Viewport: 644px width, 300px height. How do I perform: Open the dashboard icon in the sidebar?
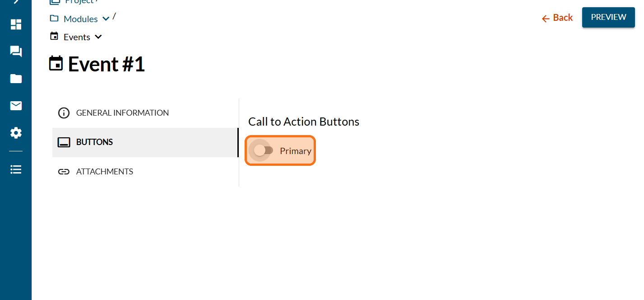(16, 24)
